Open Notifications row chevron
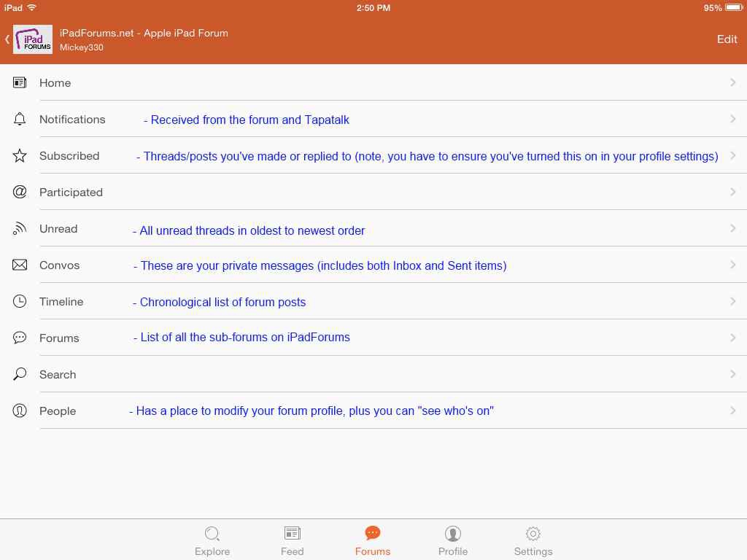 click(x=732, y=119)
